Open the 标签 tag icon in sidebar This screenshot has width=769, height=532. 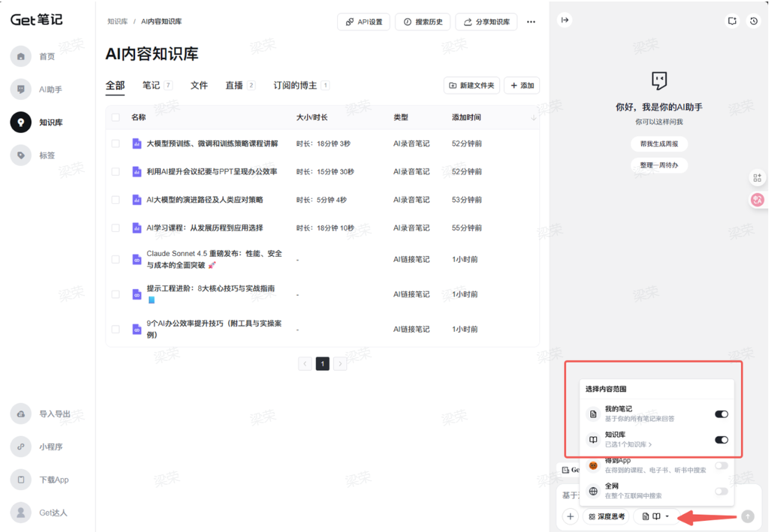tap(21, 155)
